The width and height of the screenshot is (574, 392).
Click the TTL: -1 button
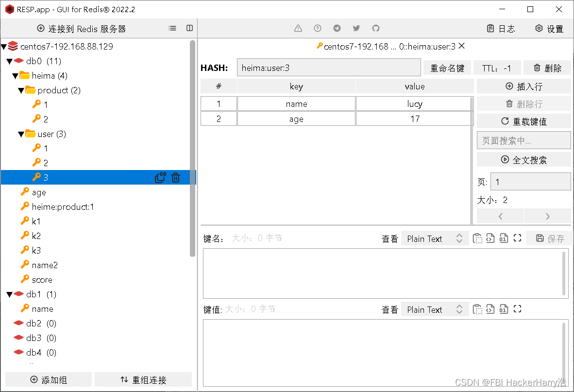click(497, 68)
